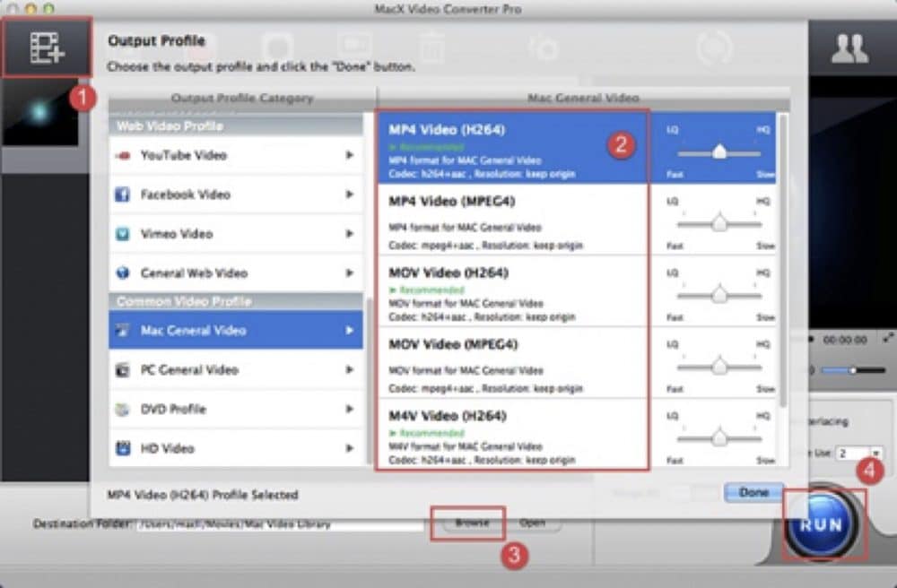Expand the YouTube Video submenu arrow
Image resolution: width=897 pixels, height=588 pixels.
click(349, 155)
